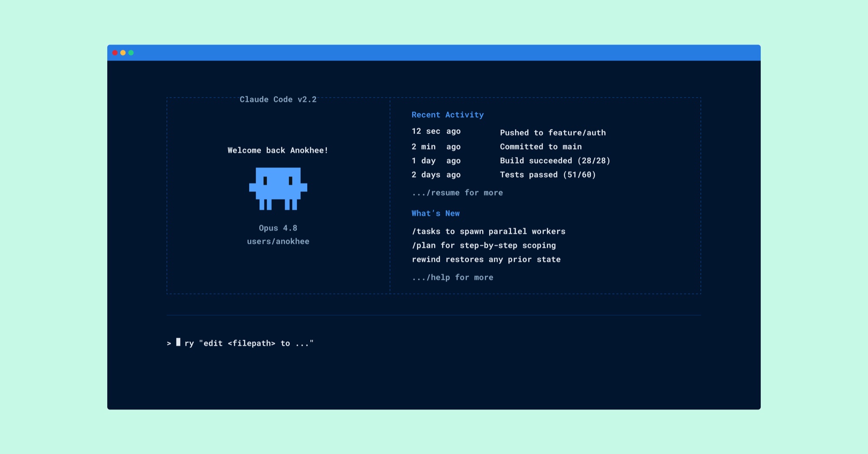The image size is (868, 454).
Task: Click the "1 day ago" timestamp
Action: [x=436, y=160]
